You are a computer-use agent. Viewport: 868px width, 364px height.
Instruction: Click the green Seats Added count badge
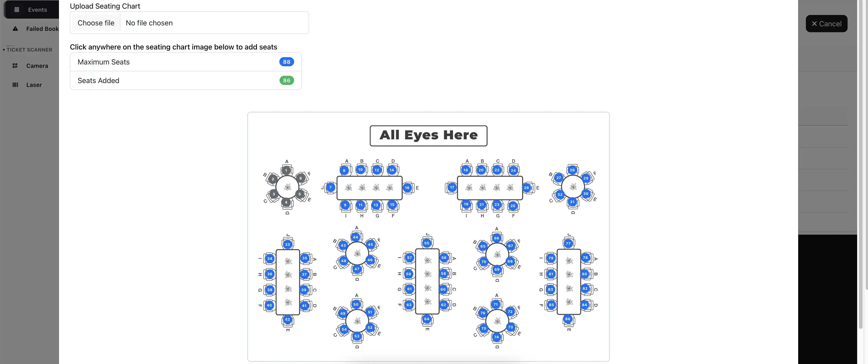pyautogui.click(x=286, y=80)
